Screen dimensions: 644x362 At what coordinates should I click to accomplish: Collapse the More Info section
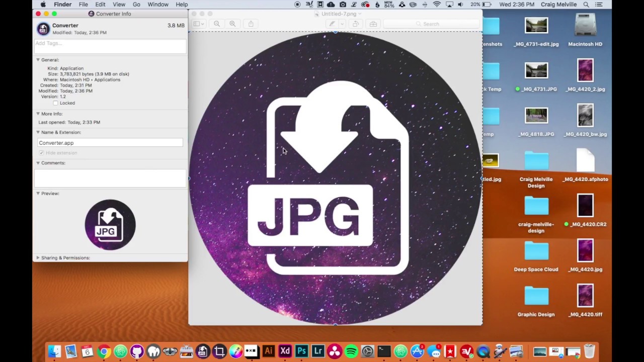pos(38,114)
